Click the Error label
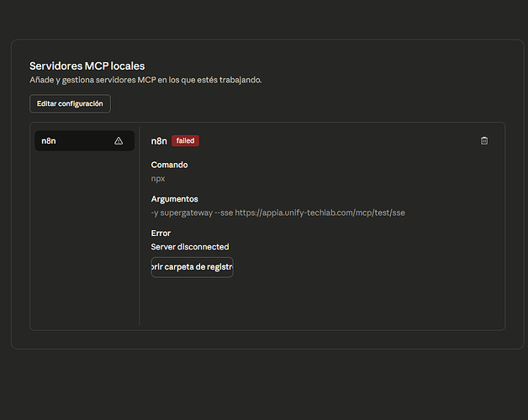 click(x=161, y=234)
